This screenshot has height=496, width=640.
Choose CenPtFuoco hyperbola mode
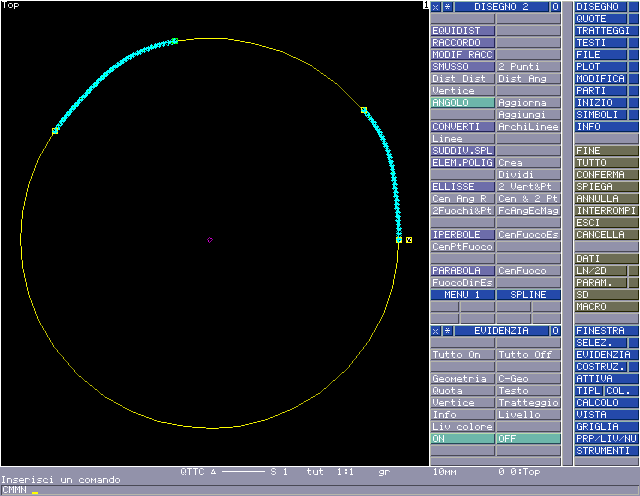(463, 247)
